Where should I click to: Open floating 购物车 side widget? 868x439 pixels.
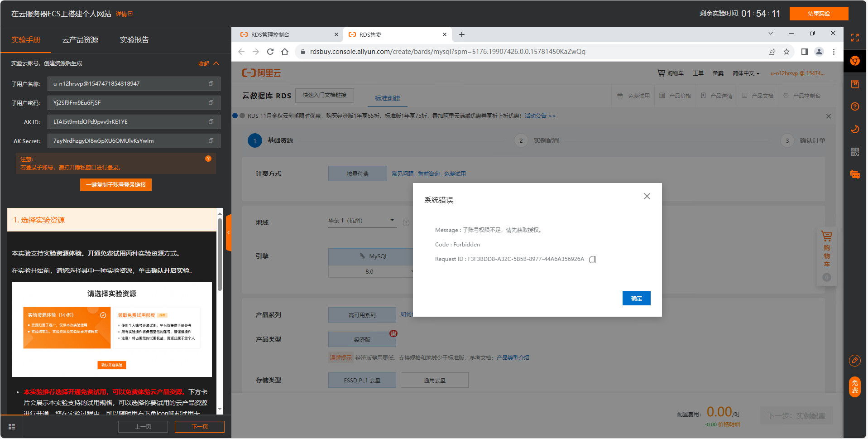click(827, 256)
